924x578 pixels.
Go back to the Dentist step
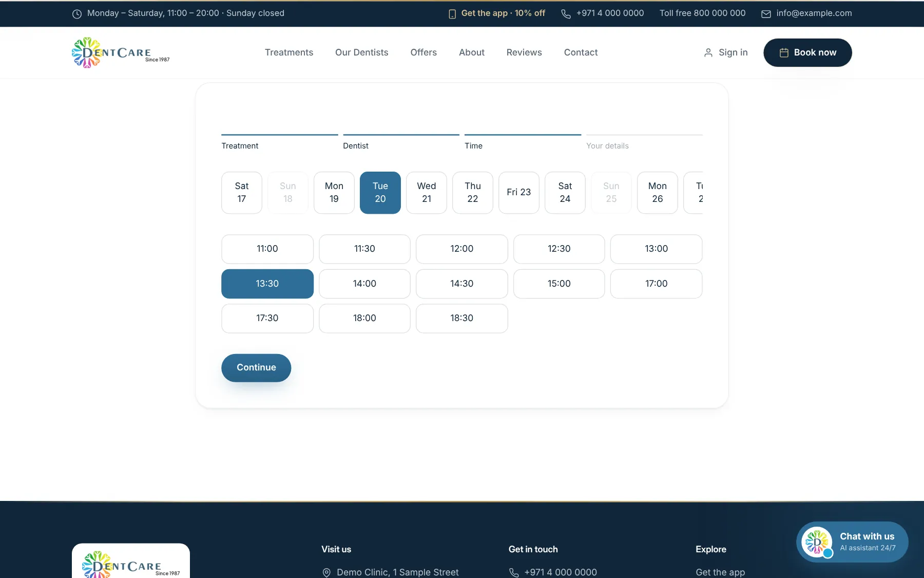pyautogui.click(x=401, y=142)
